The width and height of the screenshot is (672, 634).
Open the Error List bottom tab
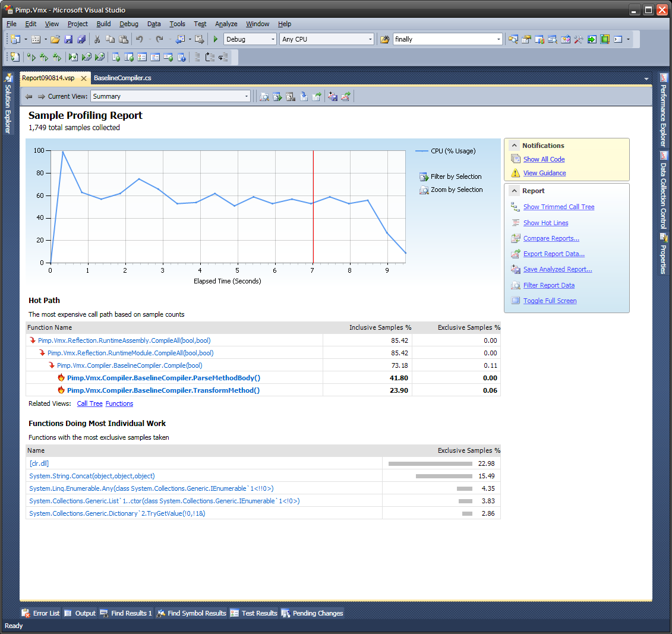point(41,613)
